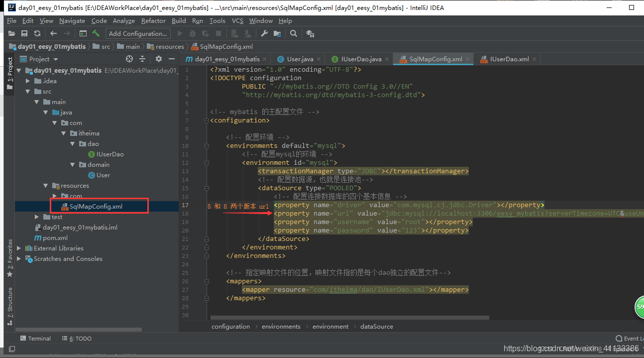Click the green Run icon
The image size is (644, 358).
click(180, 33)
